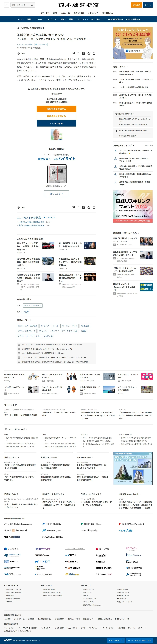
Task: Click the lower envelope mail icon
Action: 73,207
